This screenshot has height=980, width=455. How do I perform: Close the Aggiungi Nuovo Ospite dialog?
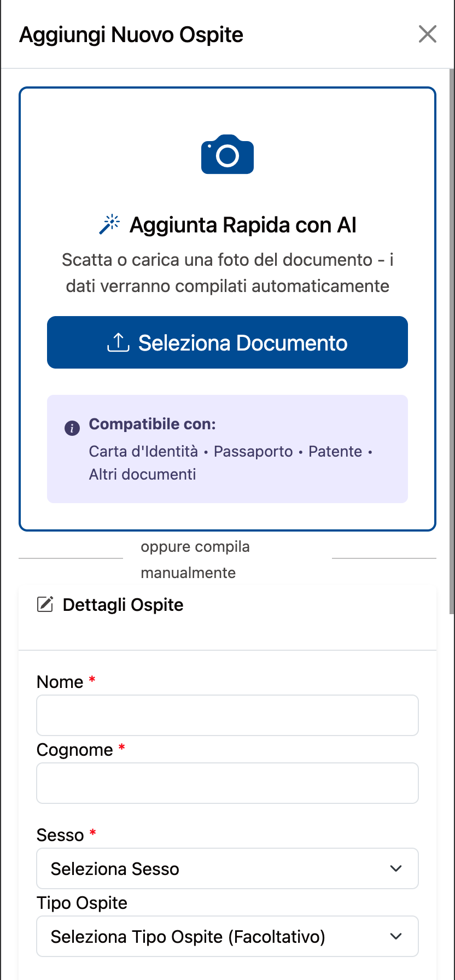pyautogui.click(x=427, y=34)
